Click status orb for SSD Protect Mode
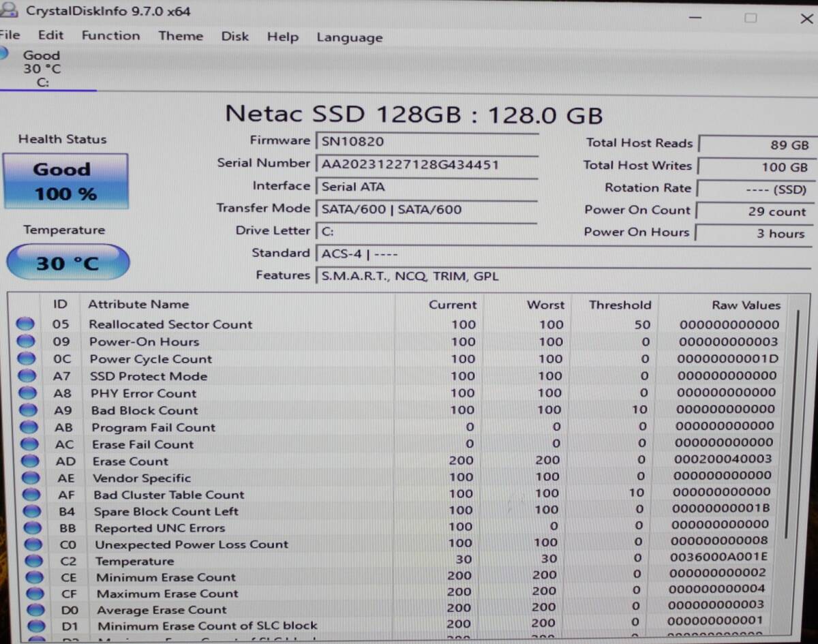The width and height of the screenshot is (818, 644). (27, 375)
